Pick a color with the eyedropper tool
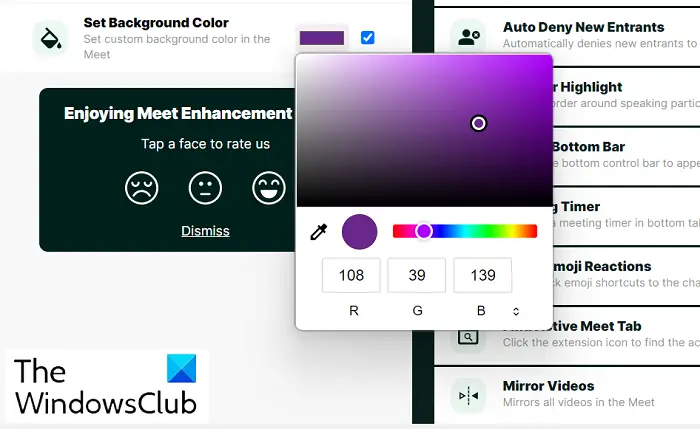 (x=319, y=232)
